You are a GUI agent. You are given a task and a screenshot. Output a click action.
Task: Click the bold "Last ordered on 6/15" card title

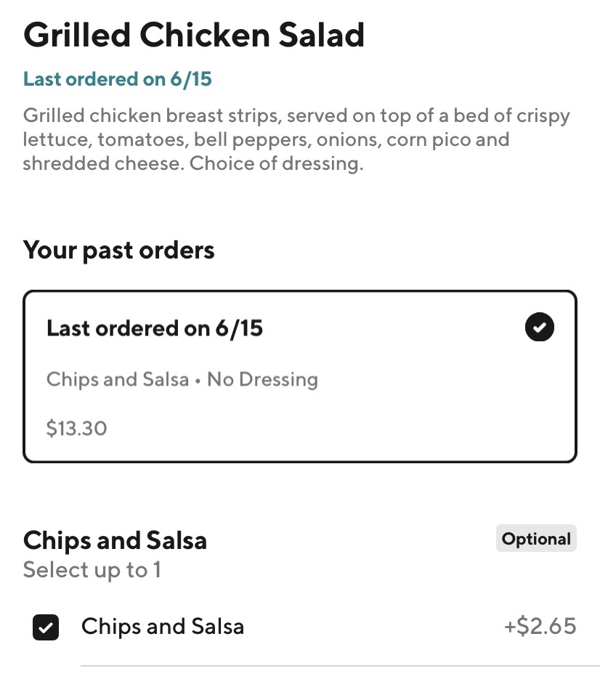[x=154, y=328]
